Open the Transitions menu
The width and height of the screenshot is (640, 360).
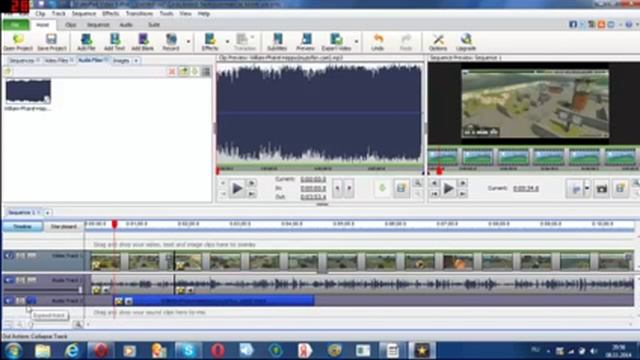pyautogui.click(x=139, y=13)
